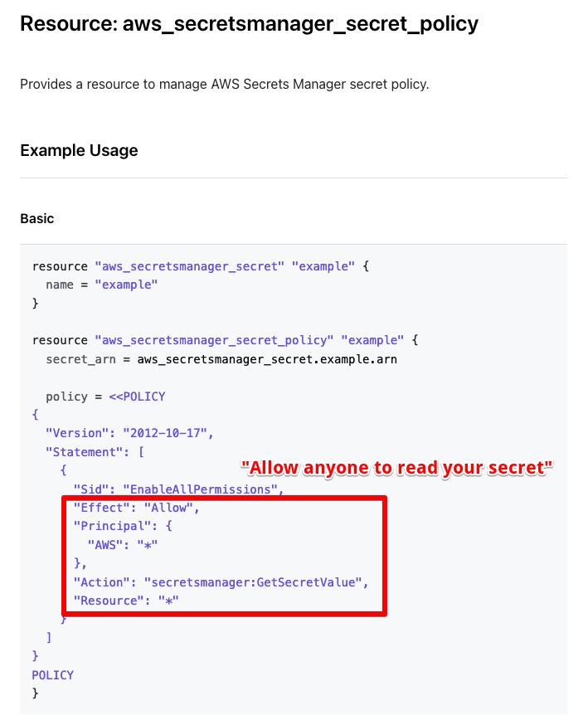Click the page title "Resource: aws_secretsmanager_secret_policy"

click(x=250, y=24)
